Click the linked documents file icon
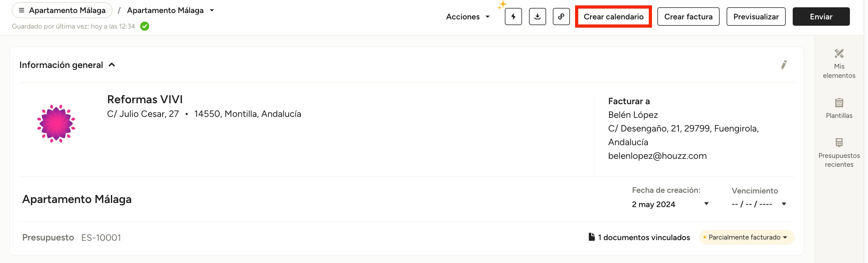 tap(591, 237)
